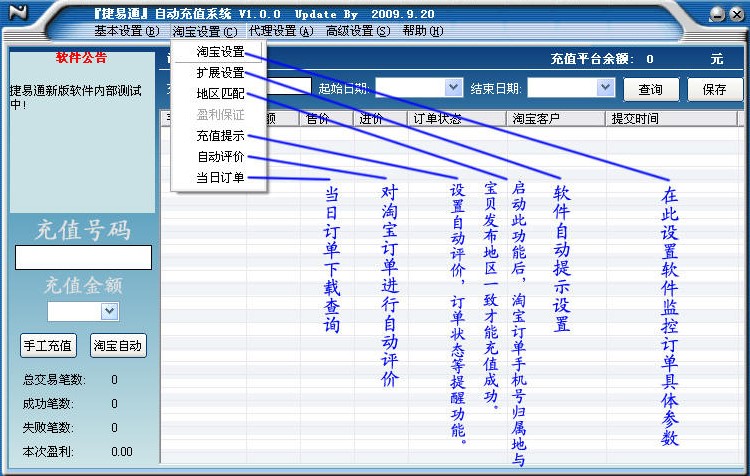This screenshot has height=476, width=750.
Task: Minimize the window with the round button
Action: click(717, 14)
